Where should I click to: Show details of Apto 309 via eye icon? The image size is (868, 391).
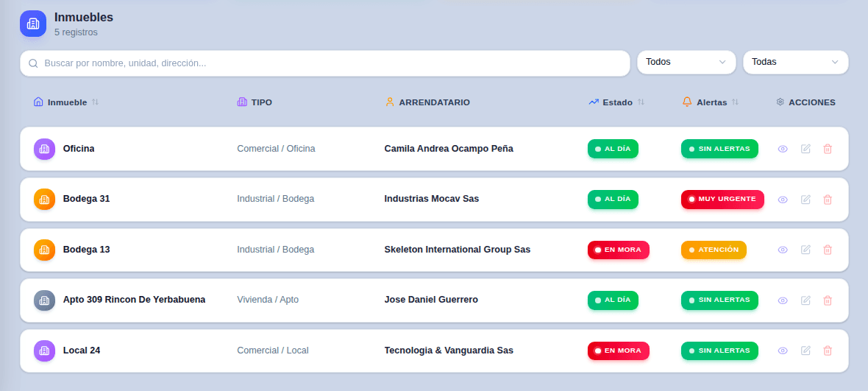pyautogui.click(x=783, y=300)
